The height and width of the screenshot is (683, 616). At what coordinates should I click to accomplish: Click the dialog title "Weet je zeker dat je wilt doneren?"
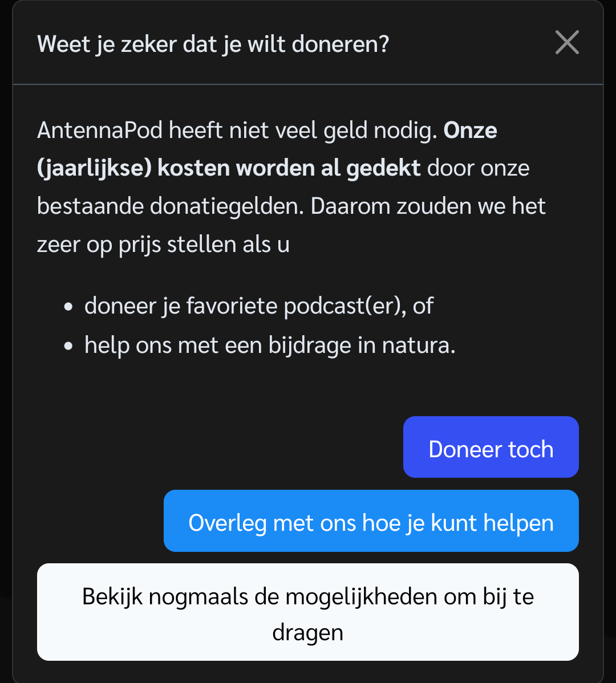(x=213, y=44)
